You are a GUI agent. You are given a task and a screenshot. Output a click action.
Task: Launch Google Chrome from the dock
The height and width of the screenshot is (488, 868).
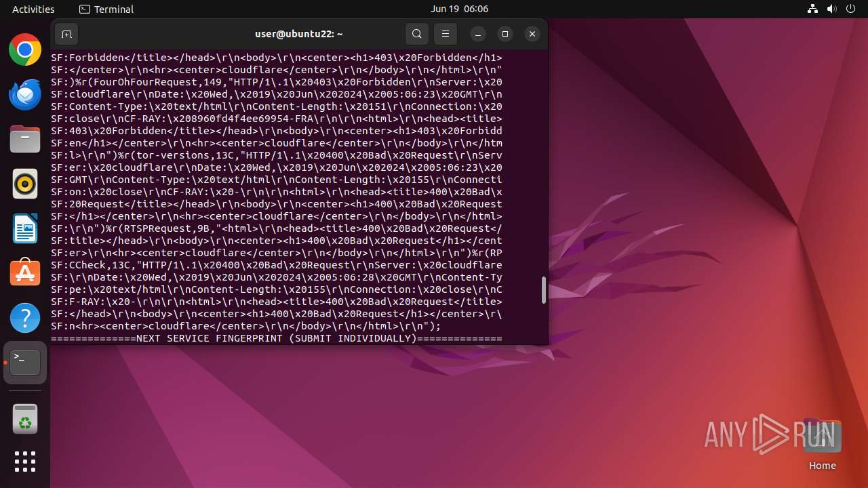tap(25, 49)
